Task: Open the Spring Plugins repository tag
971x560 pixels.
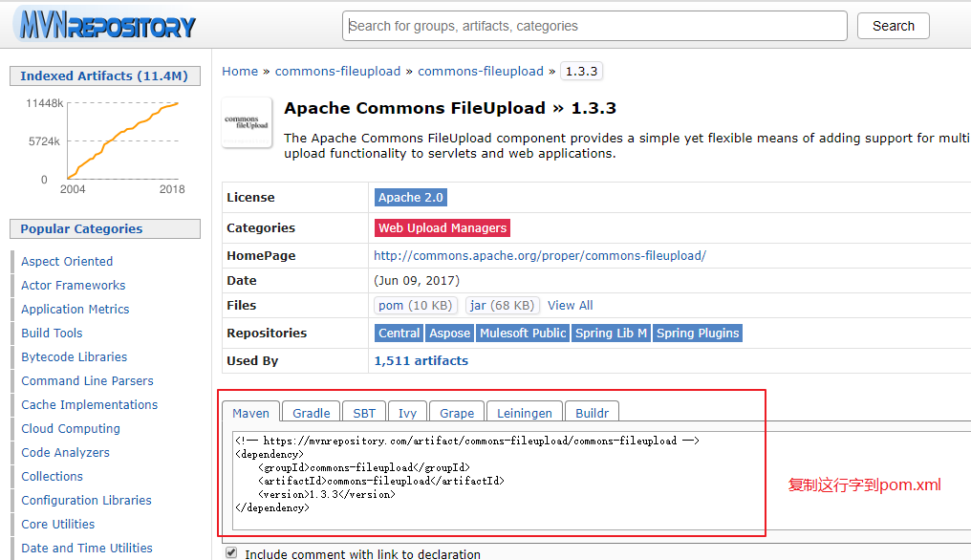Action: (x=698, y=334)
